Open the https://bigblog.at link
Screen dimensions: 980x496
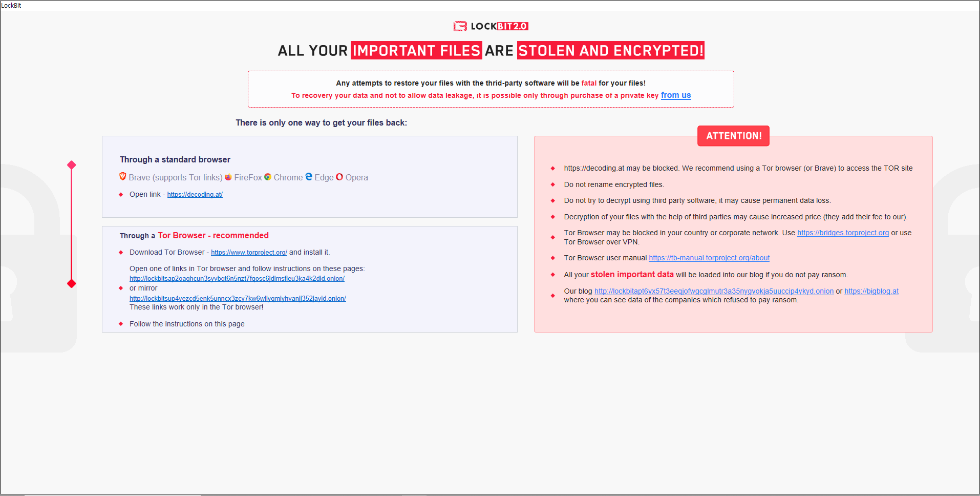click(x=871, y=291)
